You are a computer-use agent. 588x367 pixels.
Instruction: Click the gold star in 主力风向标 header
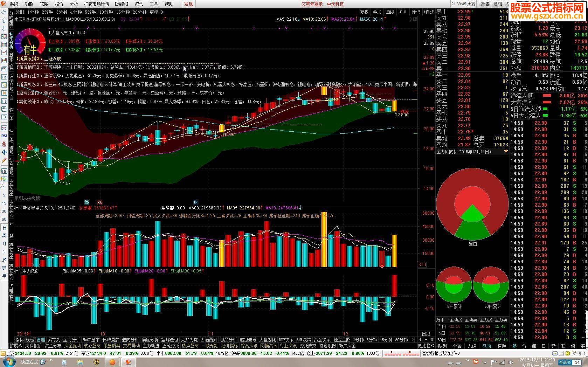click(506, 151)
